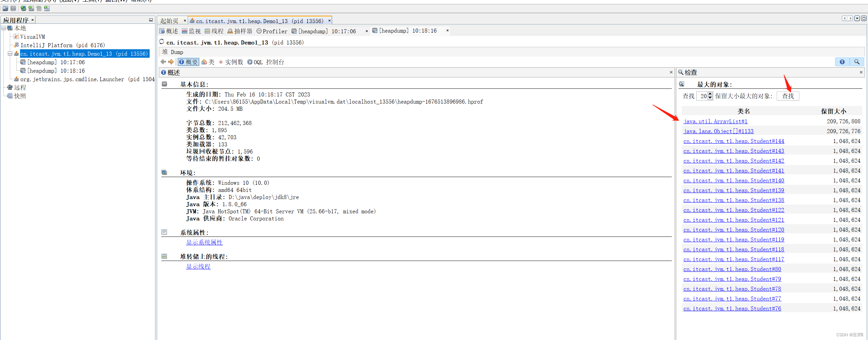Minimize the 应用程序 panel
868x340 pixels.
click(x=151, y=20)
